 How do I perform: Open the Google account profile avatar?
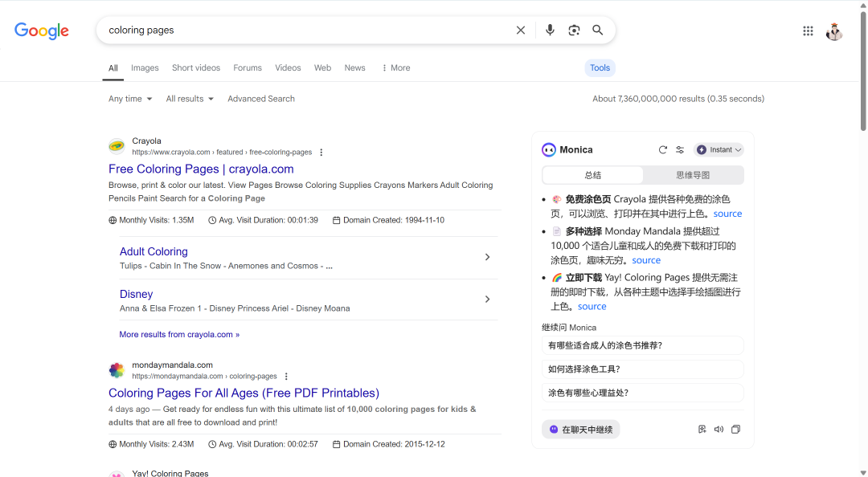[833, 31]
